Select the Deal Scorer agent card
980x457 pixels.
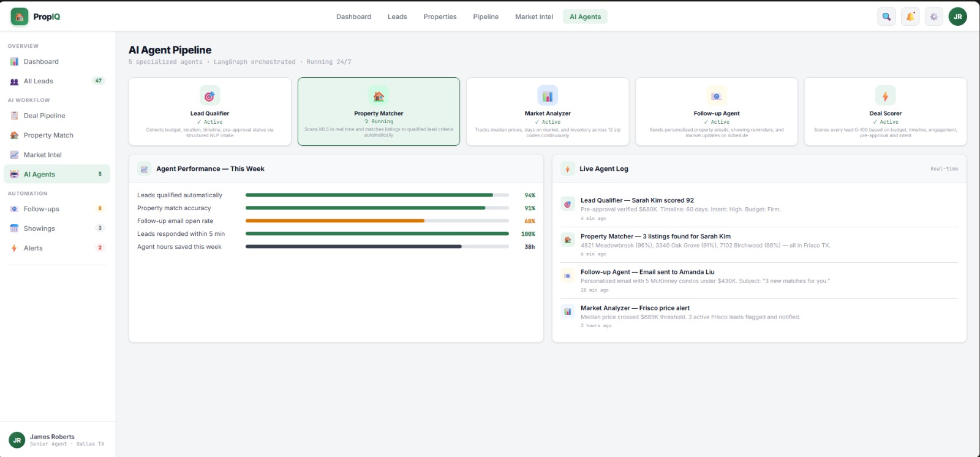(885, 111)
